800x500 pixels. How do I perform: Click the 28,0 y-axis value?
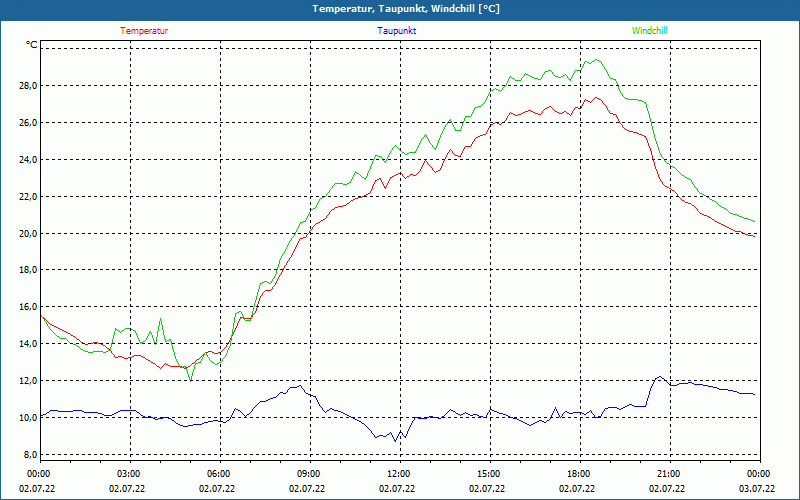[29, 86]
